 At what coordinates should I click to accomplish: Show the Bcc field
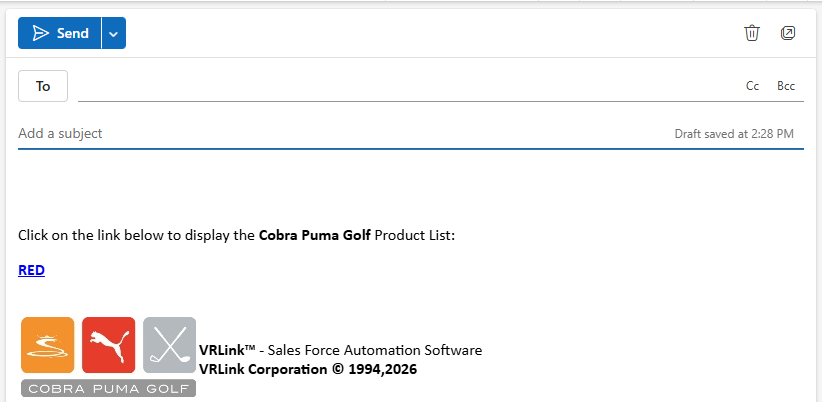(786, 86)
